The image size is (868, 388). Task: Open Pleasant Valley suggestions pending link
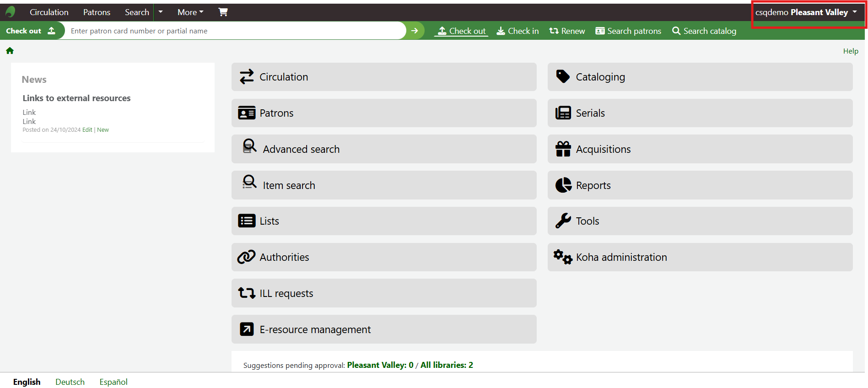tap(380, 365)
